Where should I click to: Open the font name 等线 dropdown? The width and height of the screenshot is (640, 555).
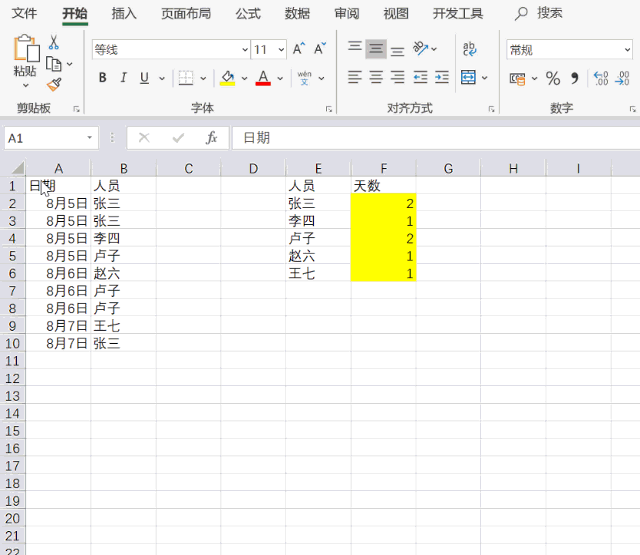(x=245, y=50)
